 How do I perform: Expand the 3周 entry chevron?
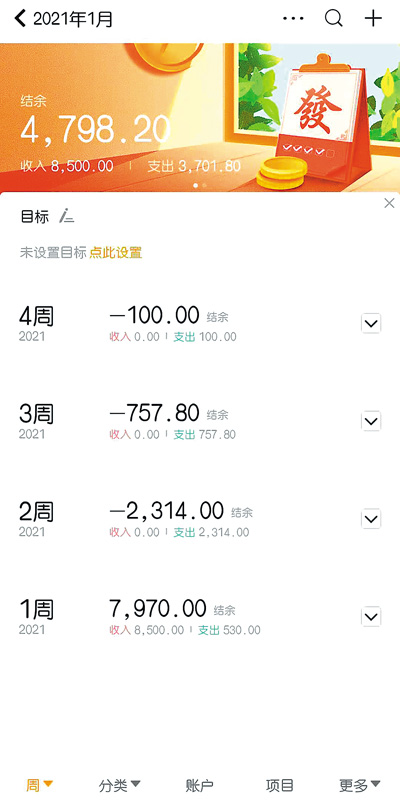coord(371,422)
